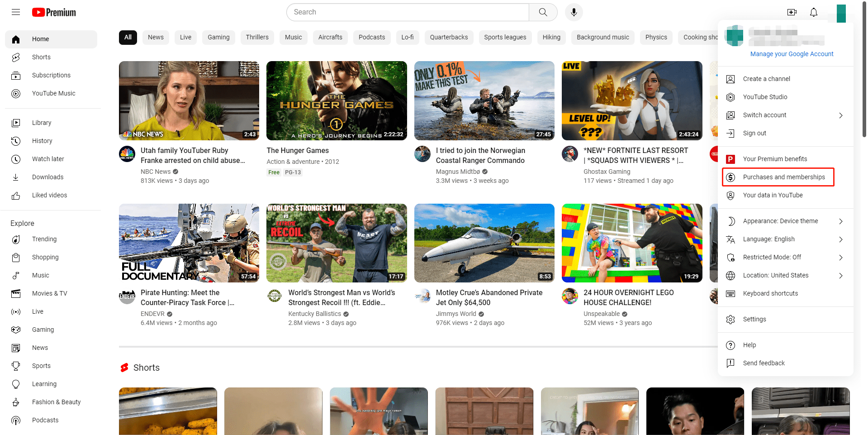Select the Gaming filter chip
The height and width of the screenshot is (435, 868).
point(218,37)
